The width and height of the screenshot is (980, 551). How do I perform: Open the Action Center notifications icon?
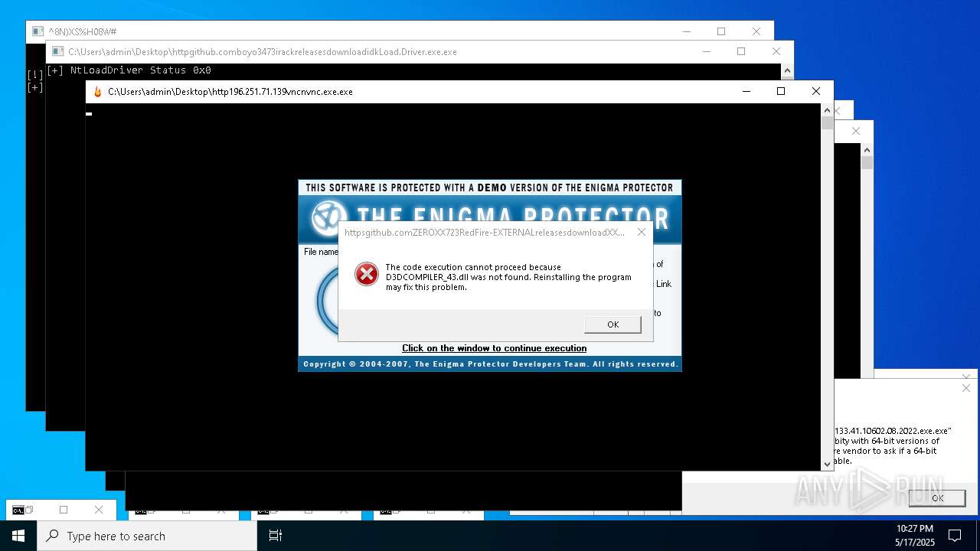(955, 536)
